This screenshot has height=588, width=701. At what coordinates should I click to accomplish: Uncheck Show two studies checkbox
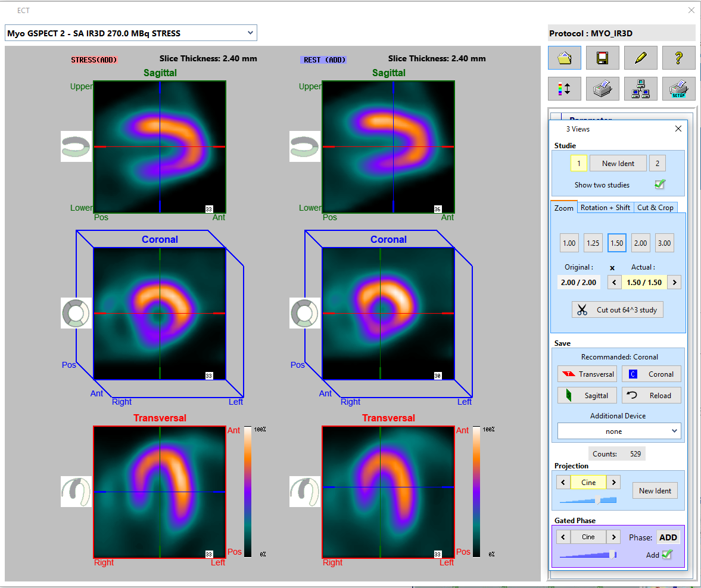click(659, 184)
